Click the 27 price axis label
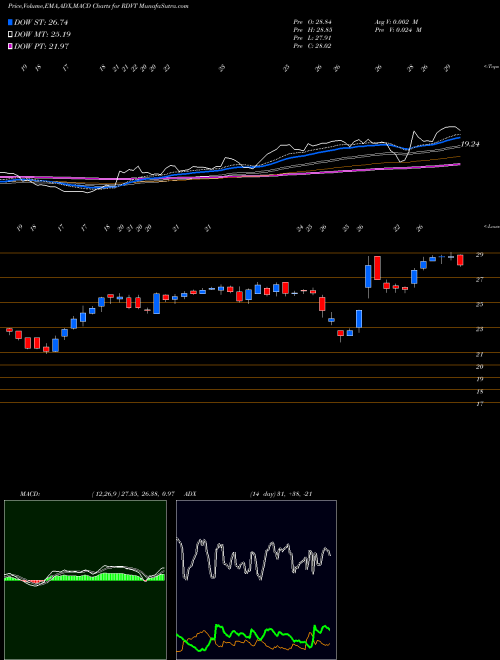The height and width of the screenshot is (660, 500). [479, 279]
